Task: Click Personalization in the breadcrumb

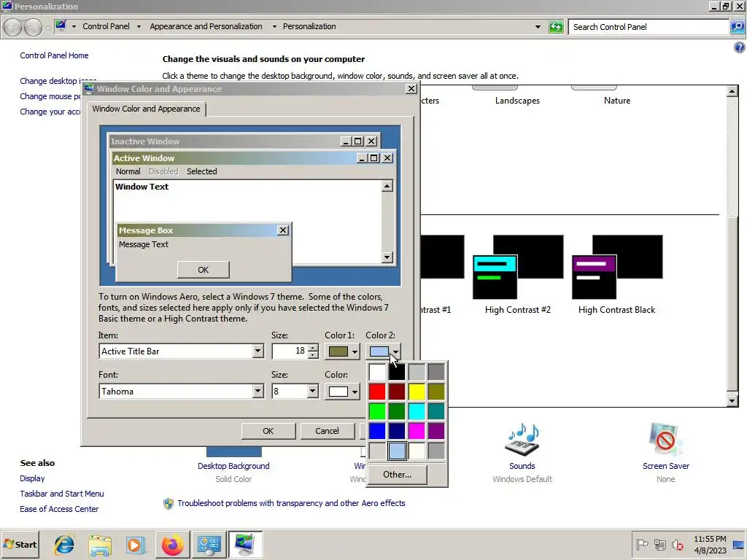Action: (309, 27)
